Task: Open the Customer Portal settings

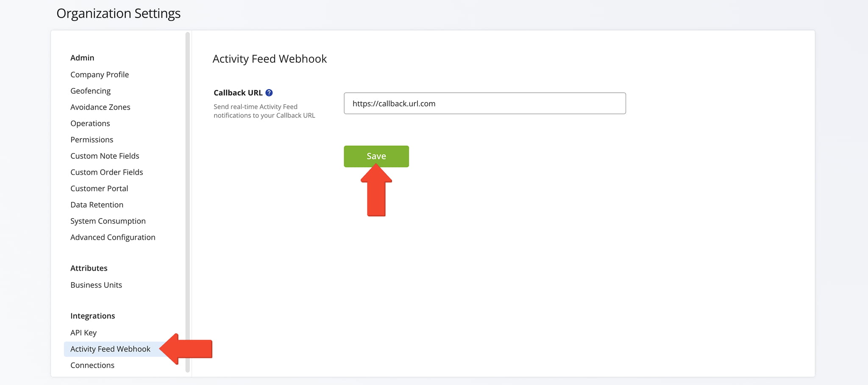Action: point(99,188)
